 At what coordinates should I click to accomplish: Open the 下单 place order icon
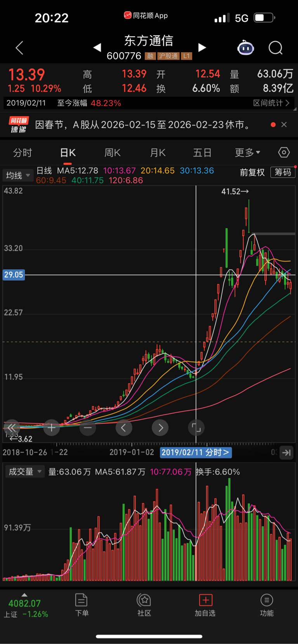tap(81, 605)
